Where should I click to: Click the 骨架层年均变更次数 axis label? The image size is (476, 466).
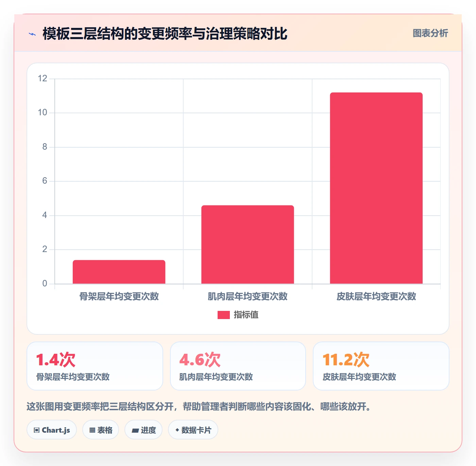click(119, 296)
